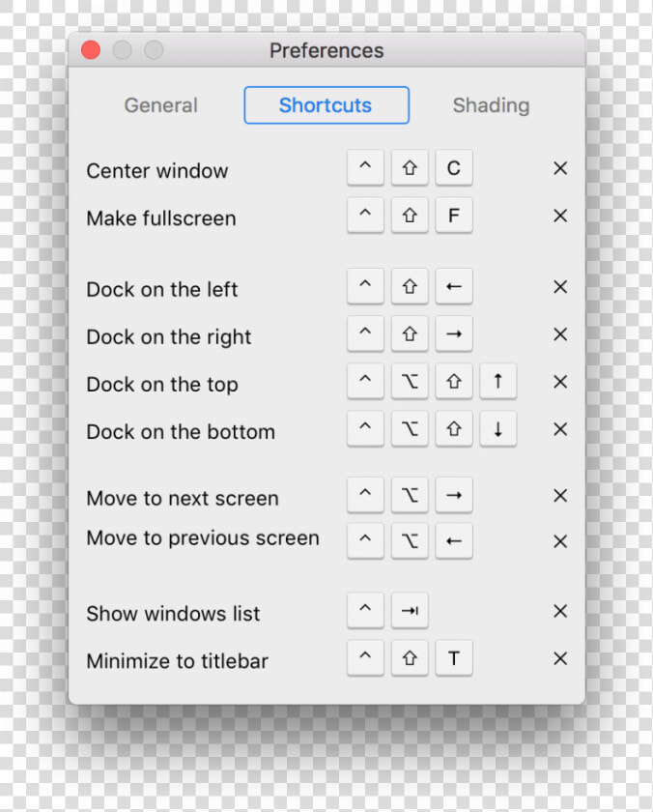Remove the Dock on the left shortcut
The width and height of the screenshot is (653, 812).
(560, 287)
